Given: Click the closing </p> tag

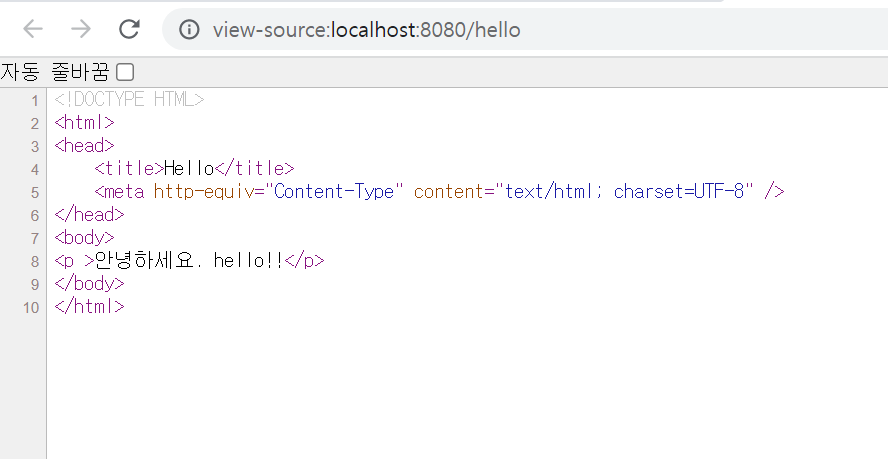Looking at the screenshot, I should [305, 261].
